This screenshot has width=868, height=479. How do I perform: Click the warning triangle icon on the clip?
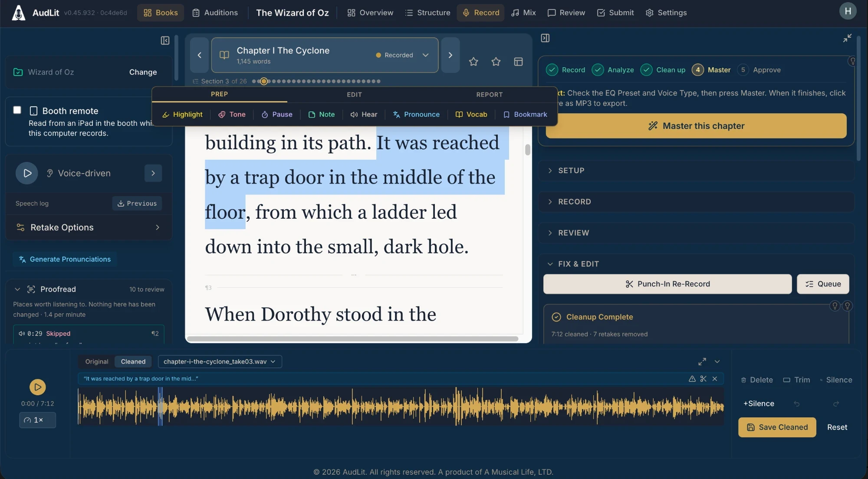692,379
